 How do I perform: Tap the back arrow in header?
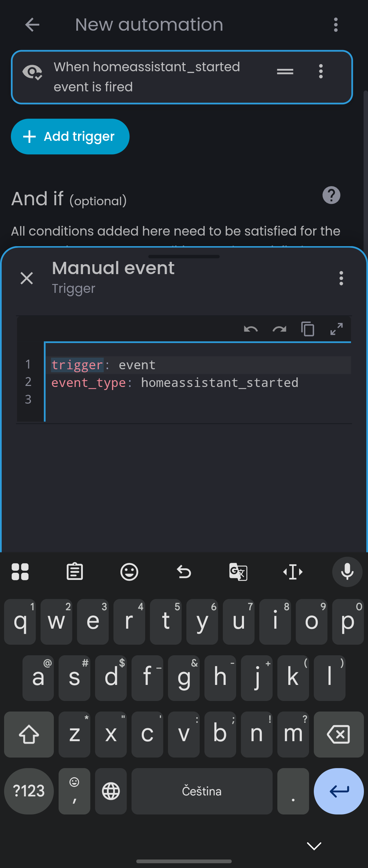[x=32, y=25]
